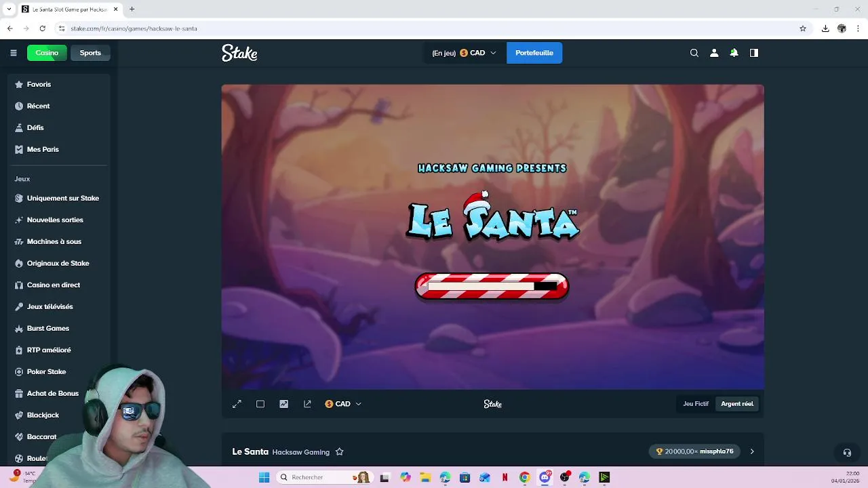This screenshot has width=868, height=488.
Task: Open the user profile icon
Action: (714, 53)
